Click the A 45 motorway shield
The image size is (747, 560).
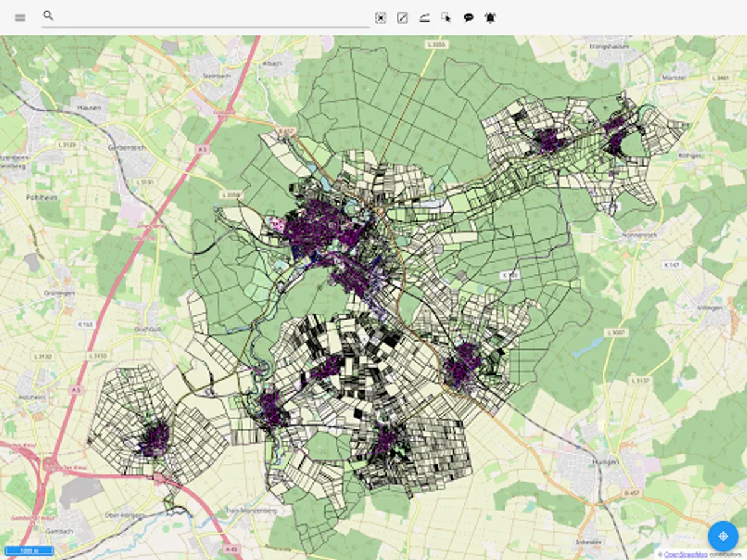click(x=232, y=548)
